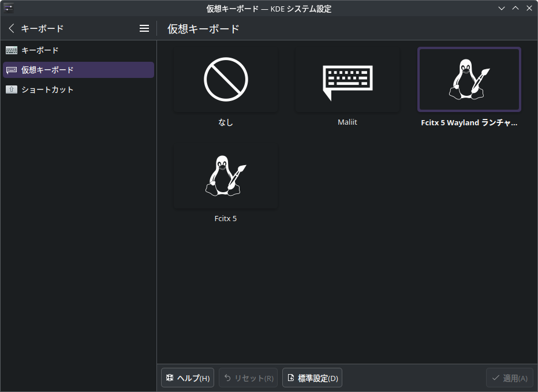Expand the chevron menu in the titlebar

pos(501,8)
